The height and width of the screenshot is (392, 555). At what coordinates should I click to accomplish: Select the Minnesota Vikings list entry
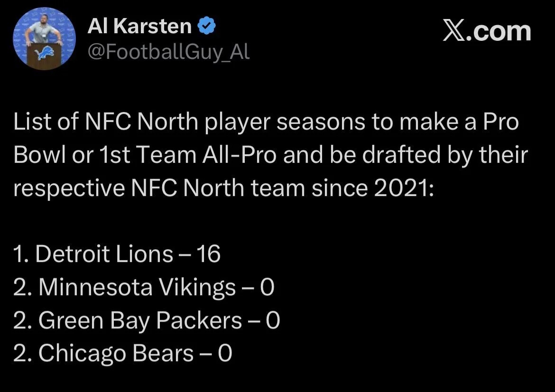point(144,288)
